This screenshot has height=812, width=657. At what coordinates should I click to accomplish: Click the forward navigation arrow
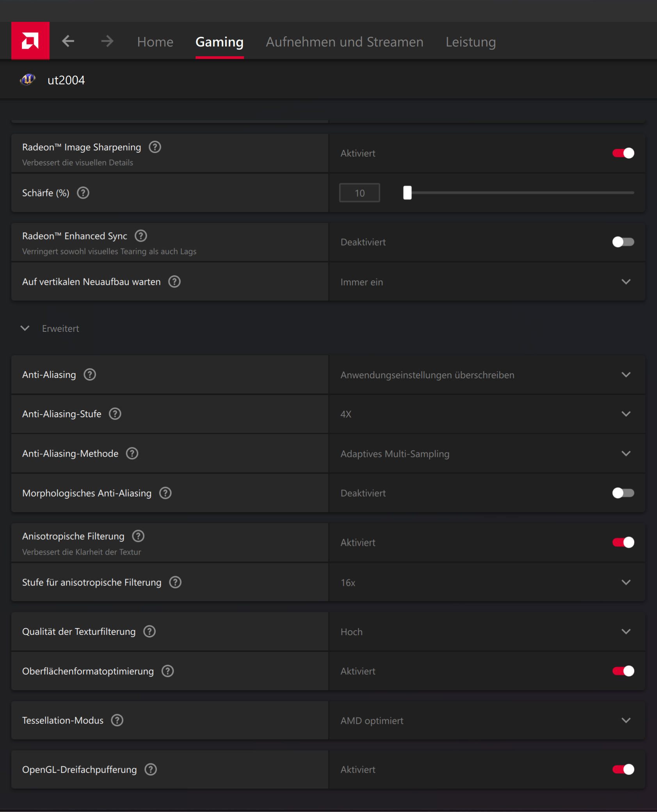[x=107, y=41]
